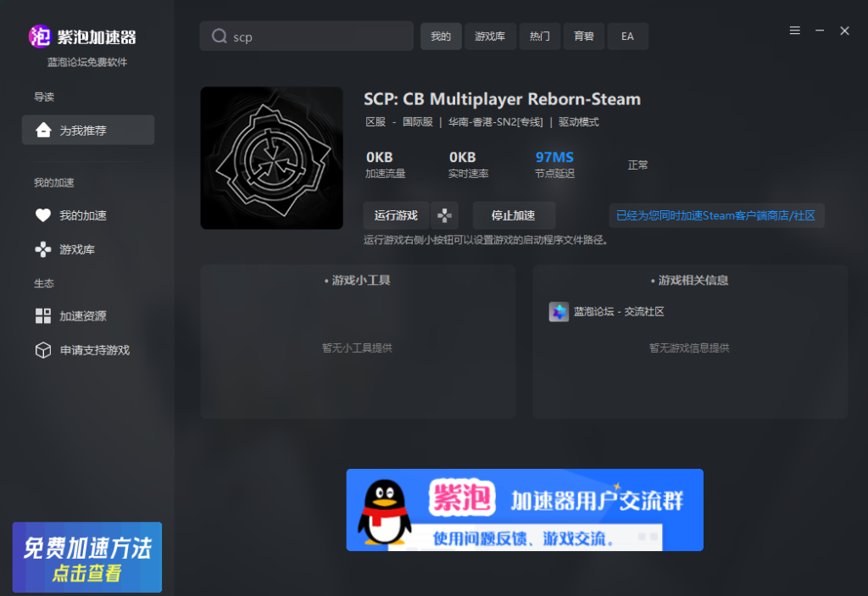868x596 pixels.
Task: Click the SCP: CB Multiplayer Reborn-Steam title
Action: pyautogui.click(x=502, y=99)
